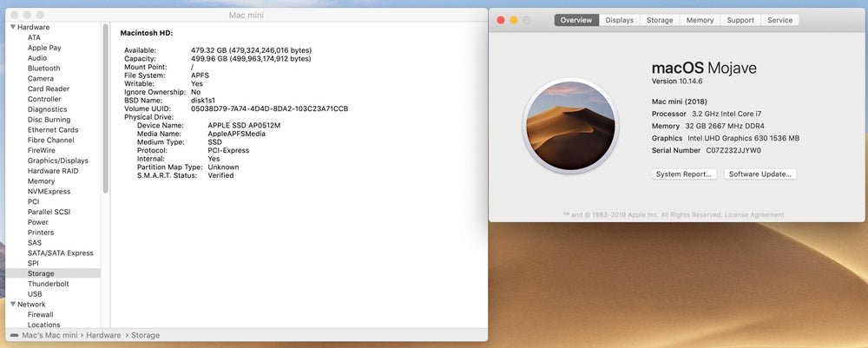The image size is (868, 348).
Task: Click the Mac mini icon in path bar
Action: 15,335
